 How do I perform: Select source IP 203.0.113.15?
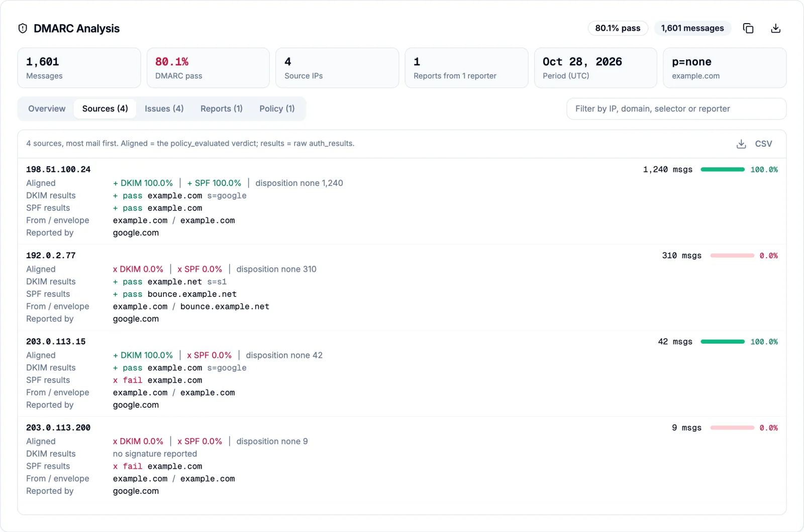[x=56, y=342]
